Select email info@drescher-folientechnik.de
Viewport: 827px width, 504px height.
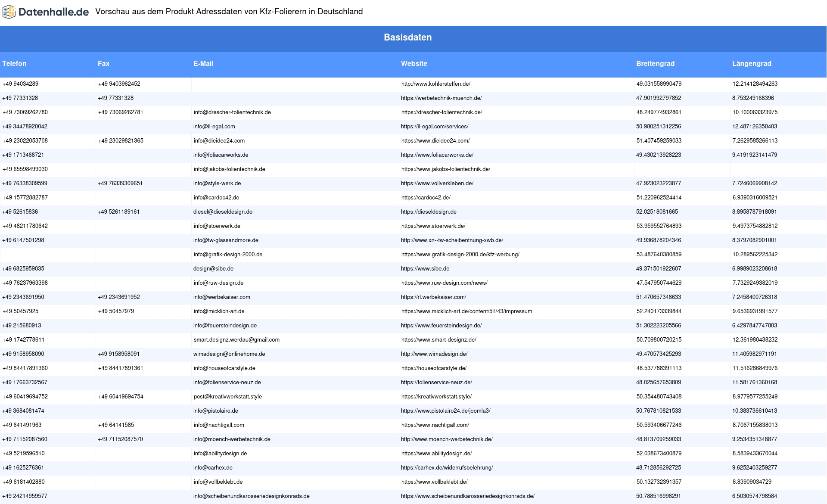point(232,112)
